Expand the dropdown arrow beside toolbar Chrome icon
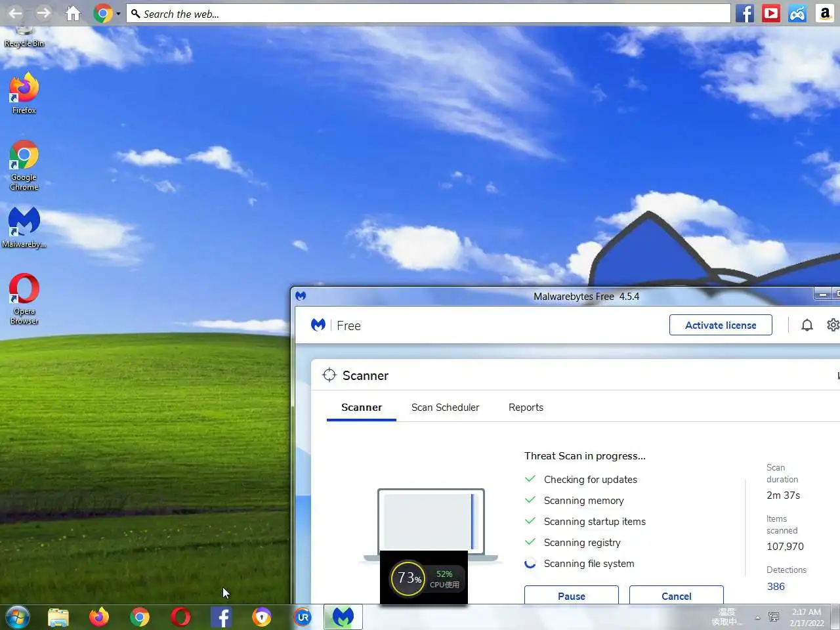The height and width of the screenshot is (630, 840). (118, 14)
